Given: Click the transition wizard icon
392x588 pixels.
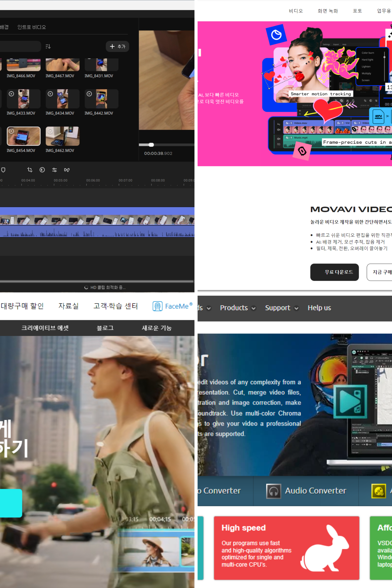Looking at the screenshot, I should [67, 170].
